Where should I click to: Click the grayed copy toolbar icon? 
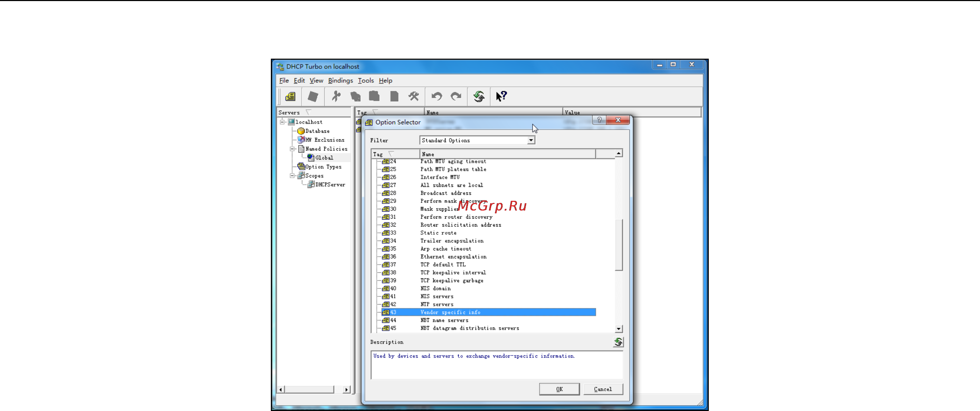[x=355, y=97]
